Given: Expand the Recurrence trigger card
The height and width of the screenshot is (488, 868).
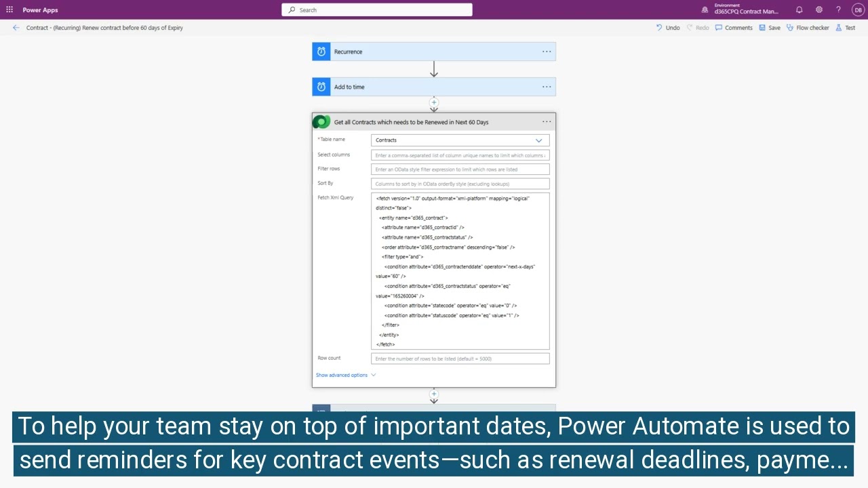Looking at the screenshot, I should pyautogui.click(x=434, y=52).
